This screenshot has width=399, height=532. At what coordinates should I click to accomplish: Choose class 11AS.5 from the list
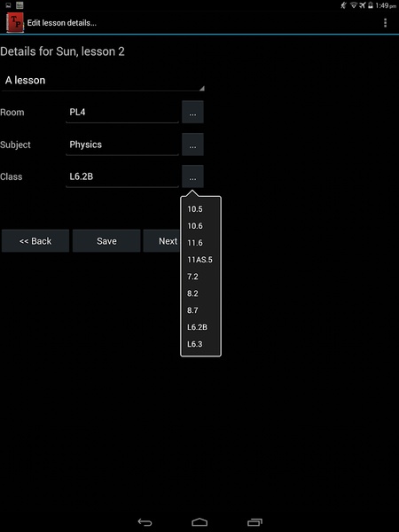(200, 260)
